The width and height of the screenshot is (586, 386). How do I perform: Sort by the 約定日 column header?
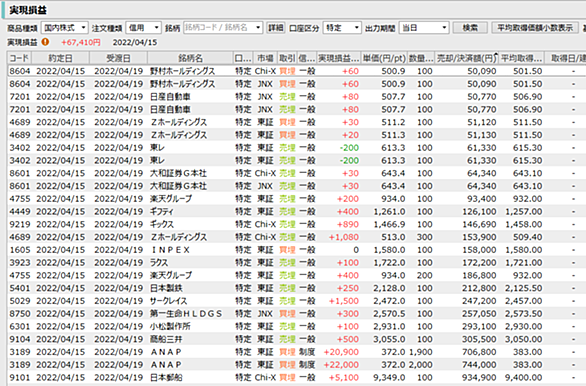point(61,58)
